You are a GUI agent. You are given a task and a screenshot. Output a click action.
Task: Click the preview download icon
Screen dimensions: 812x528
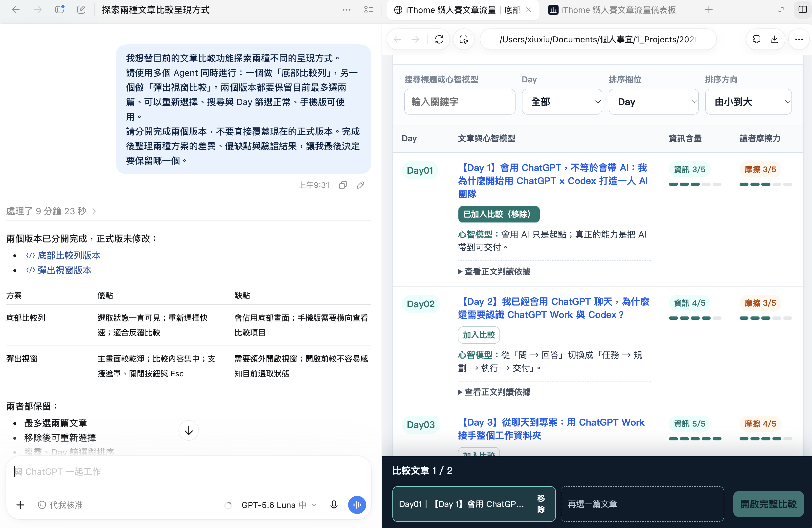pos(775,40)
